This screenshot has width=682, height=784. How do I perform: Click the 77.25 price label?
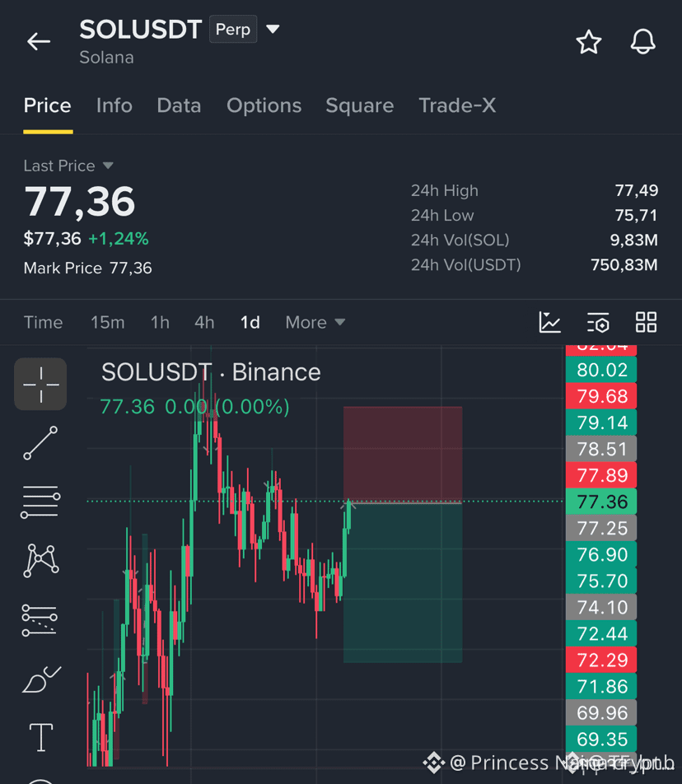tap(601, 528)
